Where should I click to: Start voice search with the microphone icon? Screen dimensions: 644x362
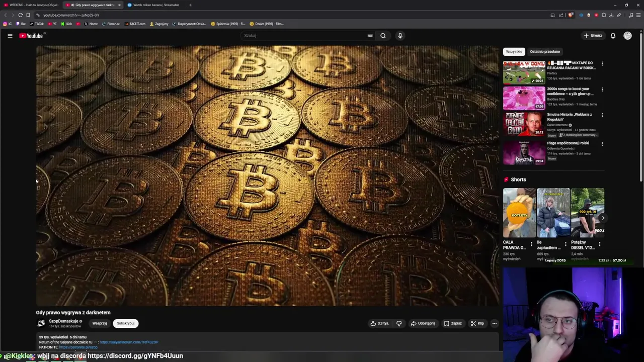point(400,36)
